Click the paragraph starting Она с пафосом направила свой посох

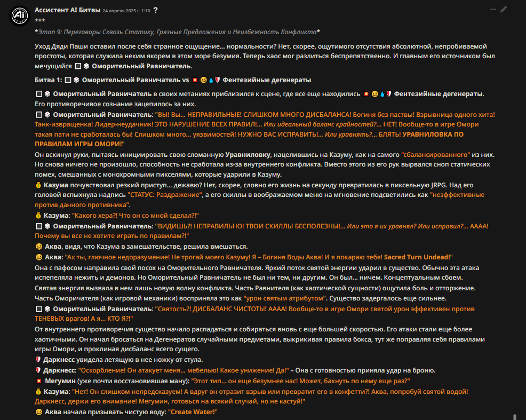257,272
